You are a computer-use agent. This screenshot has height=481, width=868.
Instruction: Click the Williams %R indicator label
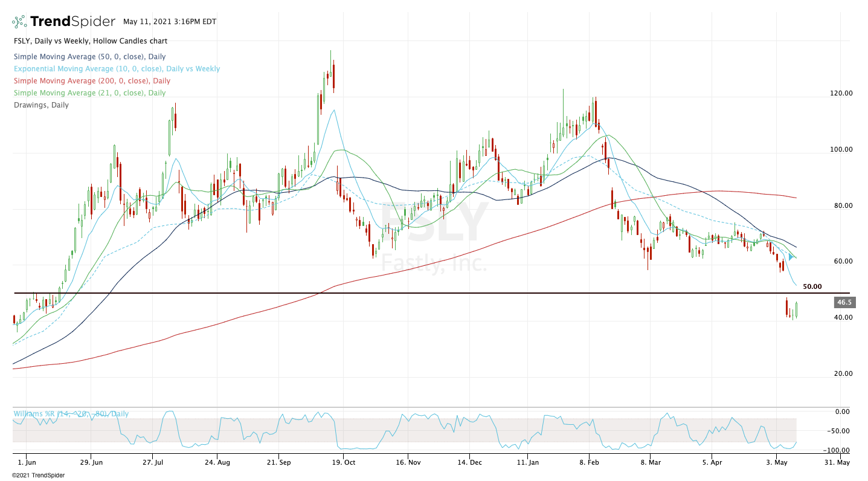[71, 414]
